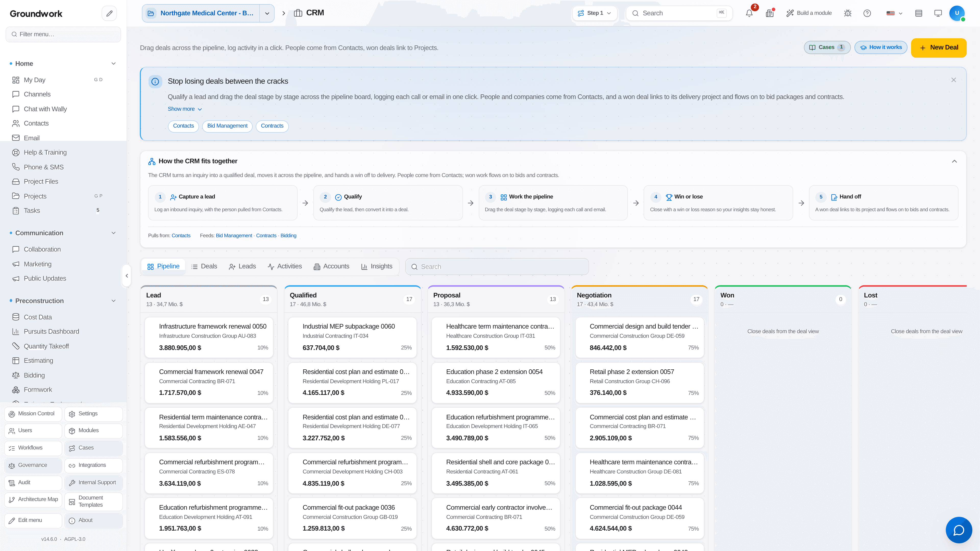Open the Edit menu button
This screenshot has width=980, height=551.
click(33, 521)
